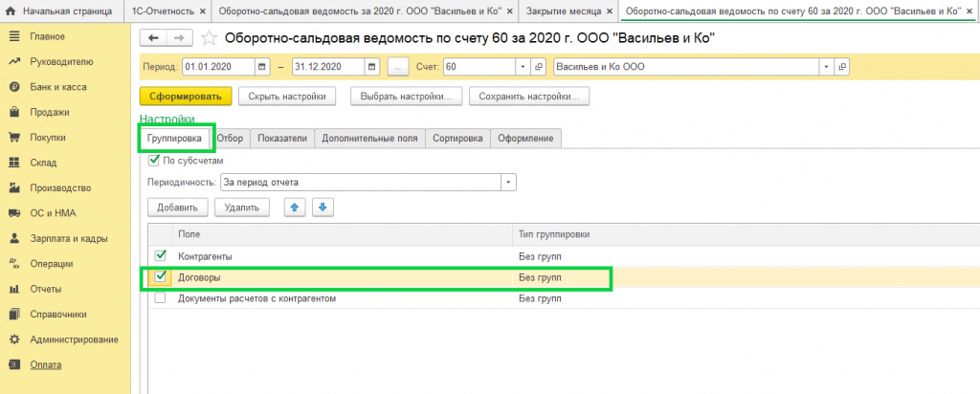Switch to the Показатели settings tab
The height and width of the screenshot is (394, 980).
(282, 139)
